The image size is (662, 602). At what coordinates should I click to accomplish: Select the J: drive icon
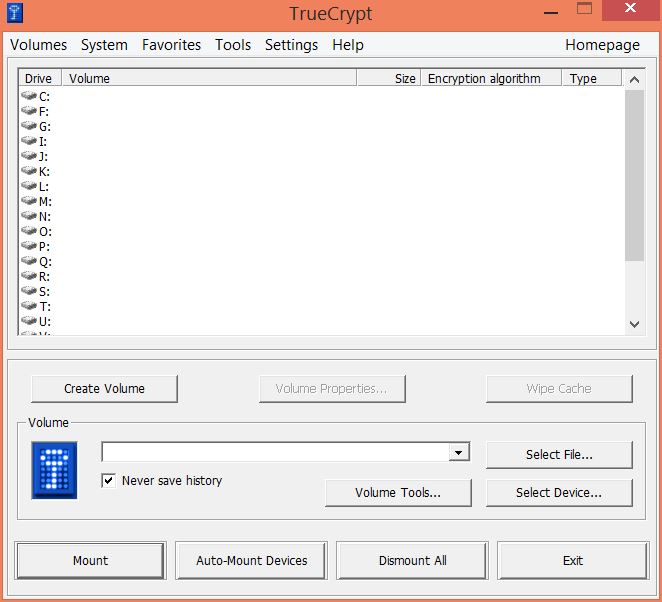pos(29,156)
